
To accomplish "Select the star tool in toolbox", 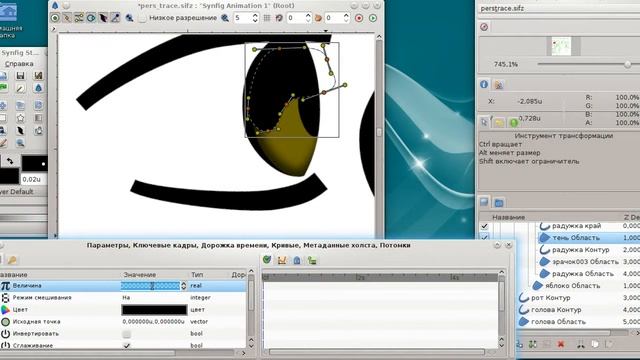I will click(x=20, y=118).
